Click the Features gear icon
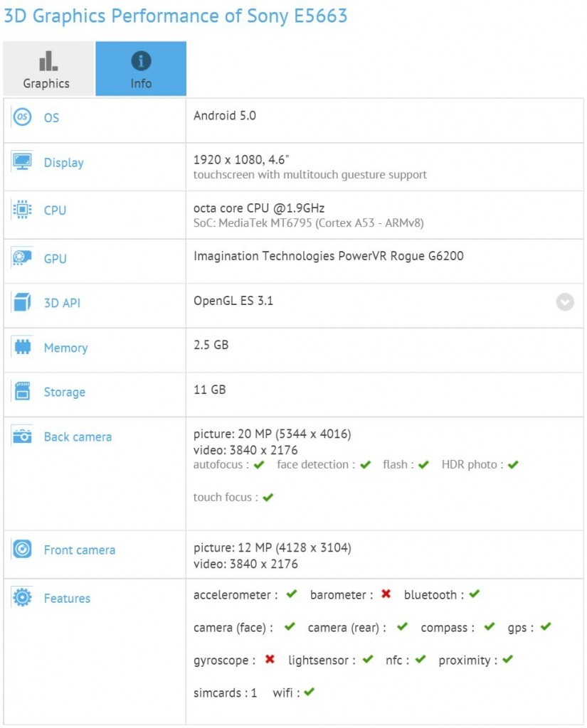The image size is (587, 728). tap(22, 598)
